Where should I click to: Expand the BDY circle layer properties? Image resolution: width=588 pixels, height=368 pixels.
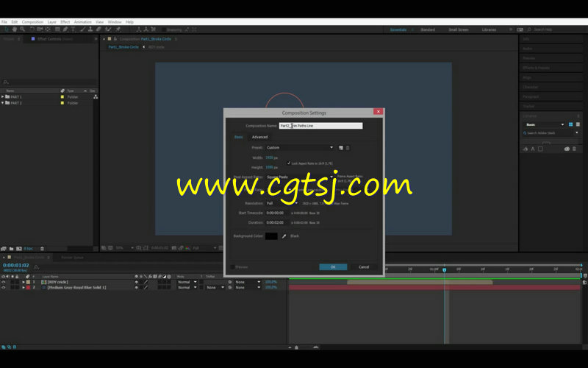click(24, 282)
